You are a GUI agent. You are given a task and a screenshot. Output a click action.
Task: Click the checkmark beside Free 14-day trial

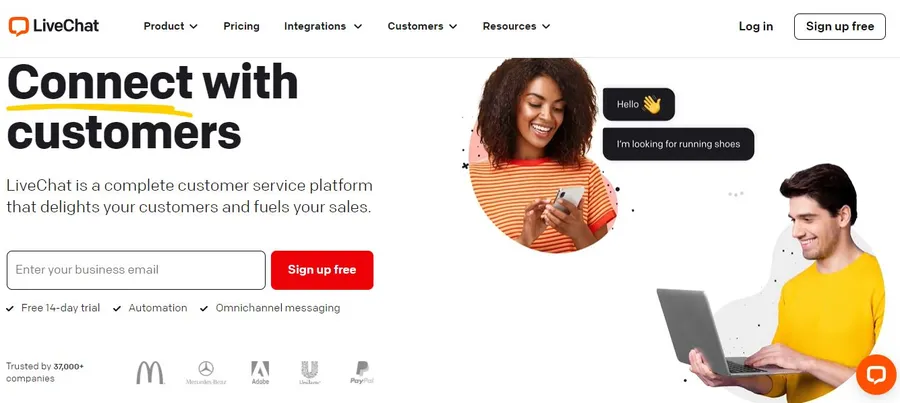pos(10,309)
